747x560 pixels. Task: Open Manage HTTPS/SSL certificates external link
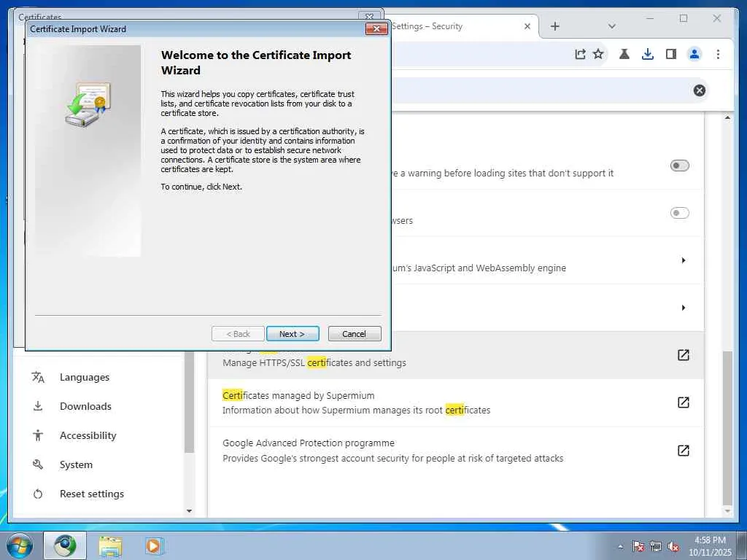tap(683, 355)
